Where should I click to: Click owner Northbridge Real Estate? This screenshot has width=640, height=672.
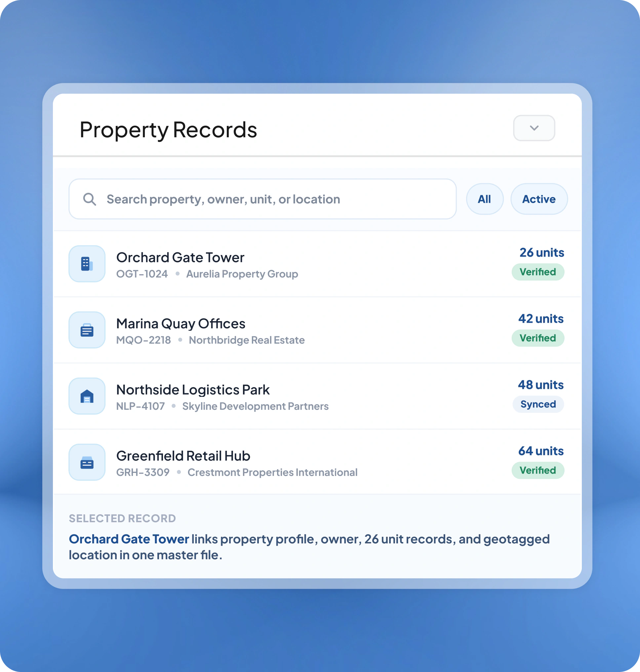pyautogui.click(x=247, y=340)
